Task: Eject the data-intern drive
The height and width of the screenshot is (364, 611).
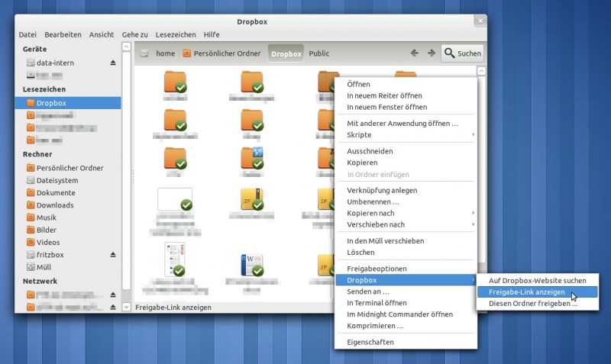Action: click(x=113, y=63)
